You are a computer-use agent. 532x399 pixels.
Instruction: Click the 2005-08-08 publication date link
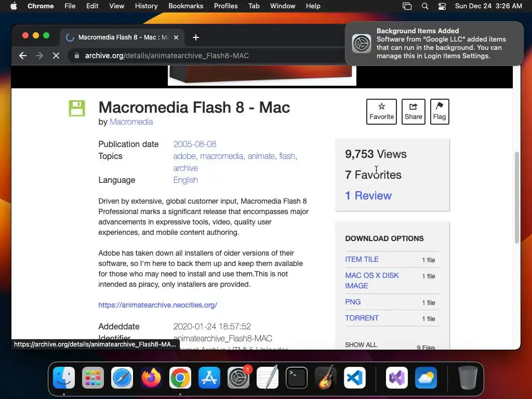coord(195,144)
